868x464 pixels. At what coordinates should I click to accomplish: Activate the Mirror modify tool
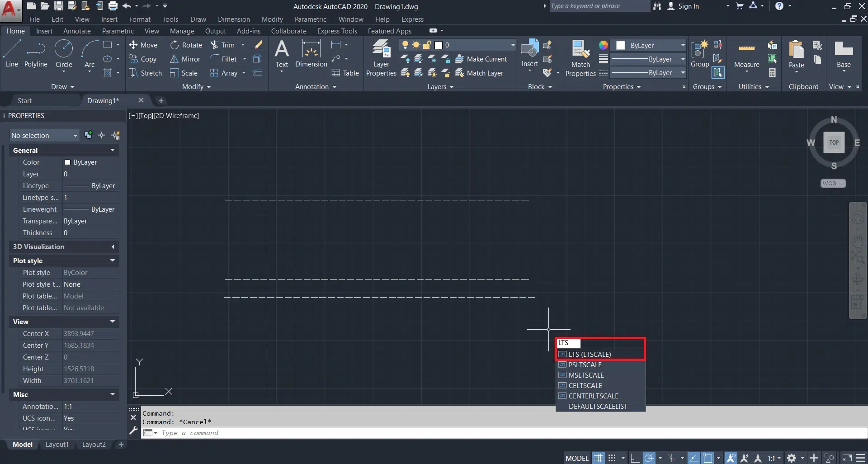click(x=185, y=59)
